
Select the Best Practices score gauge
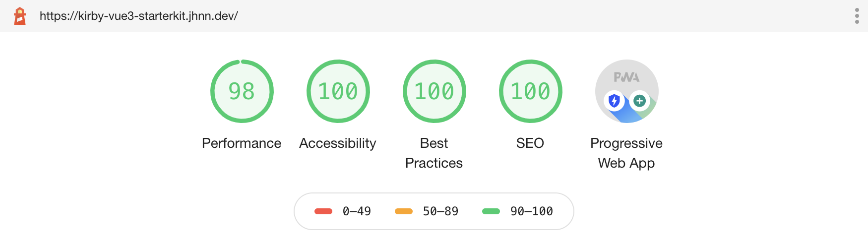(x=434, y=91)
